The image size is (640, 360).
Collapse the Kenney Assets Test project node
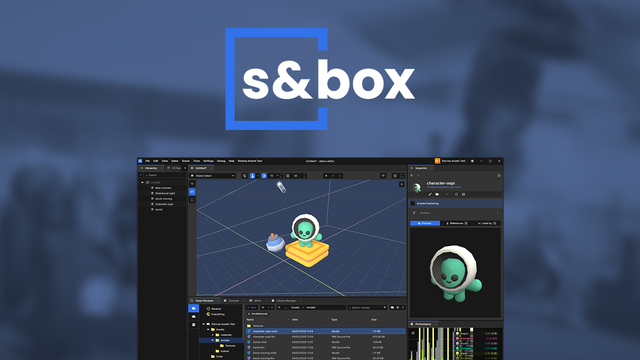(x=204, y=324)
